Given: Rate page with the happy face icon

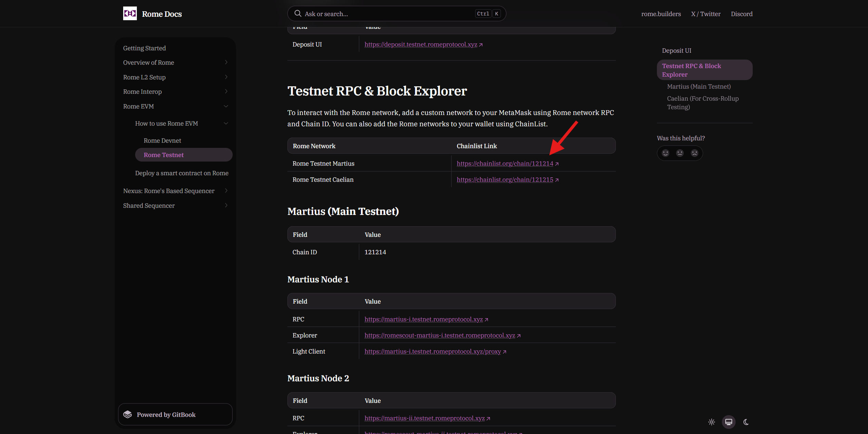Looking at the screenshot, I should click(x=665, y=153).
